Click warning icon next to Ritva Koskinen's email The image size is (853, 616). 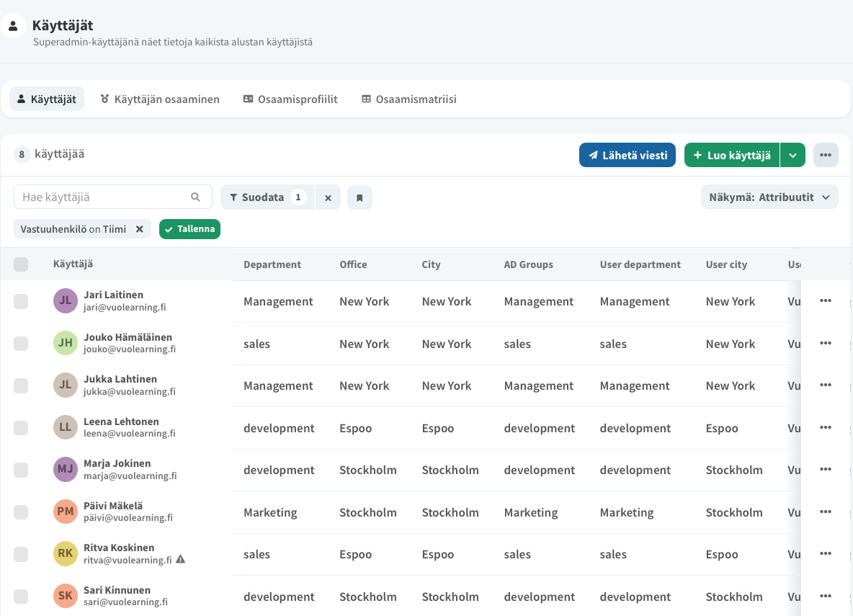click(x=181, y=560)
